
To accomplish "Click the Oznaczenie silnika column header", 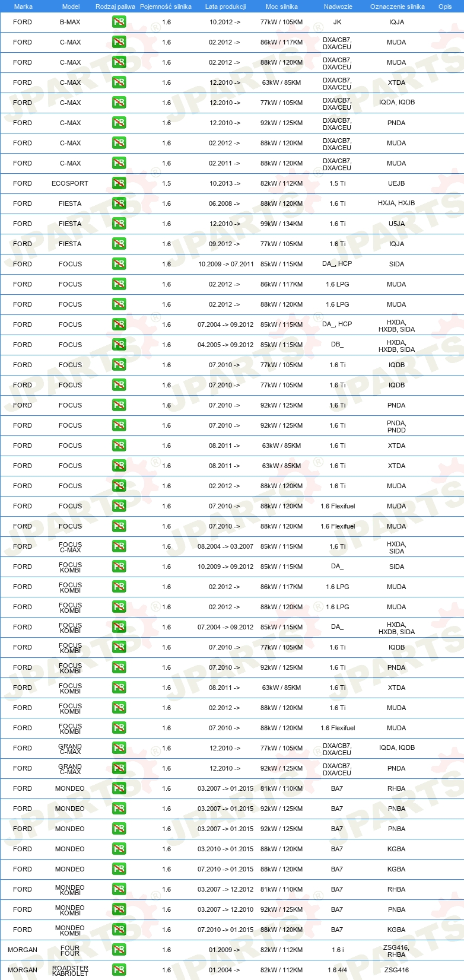I will [x=397, y=7].
